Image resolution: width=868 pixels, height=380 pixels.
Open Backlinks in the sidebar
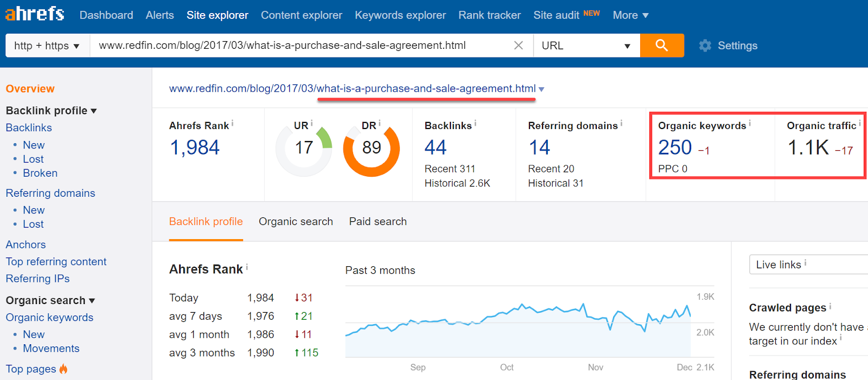pyautogui.click(x=29, y=128)
